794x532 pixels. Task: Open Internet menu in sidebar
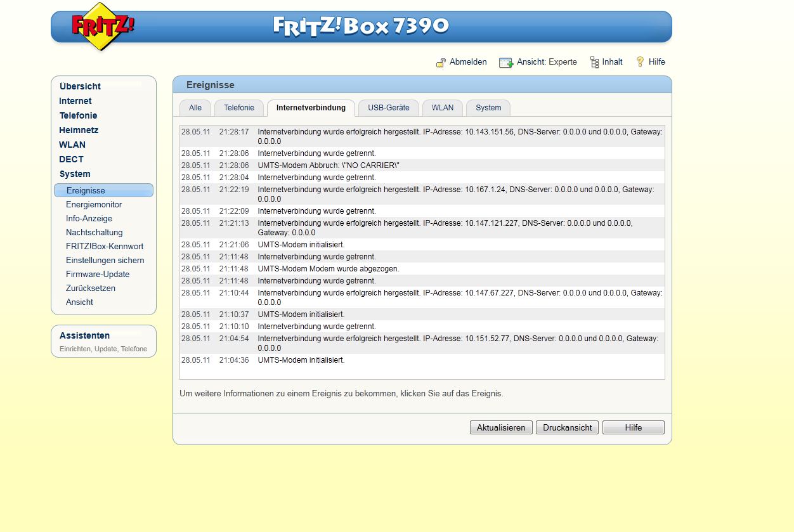pos(75,101)
